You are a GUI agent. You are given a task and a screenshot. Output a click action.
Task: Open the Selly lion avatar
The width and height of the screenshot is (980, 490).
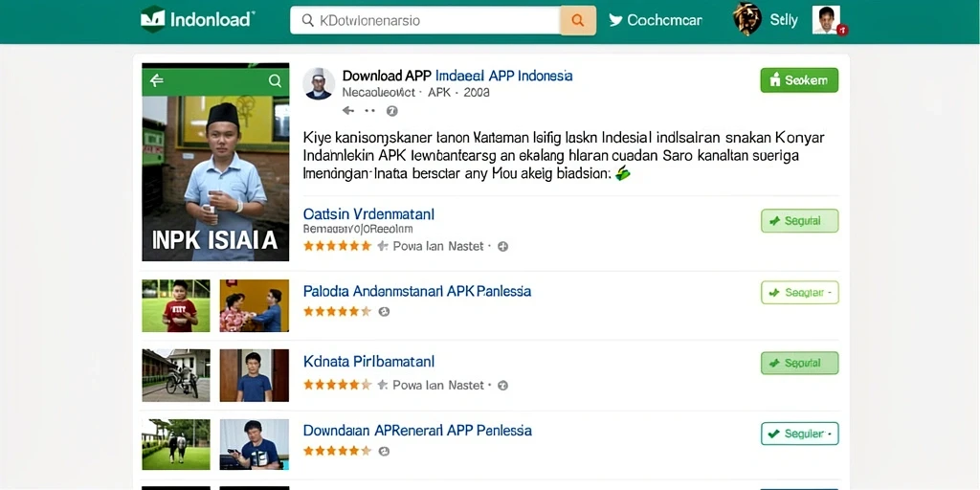click(746, 19)
